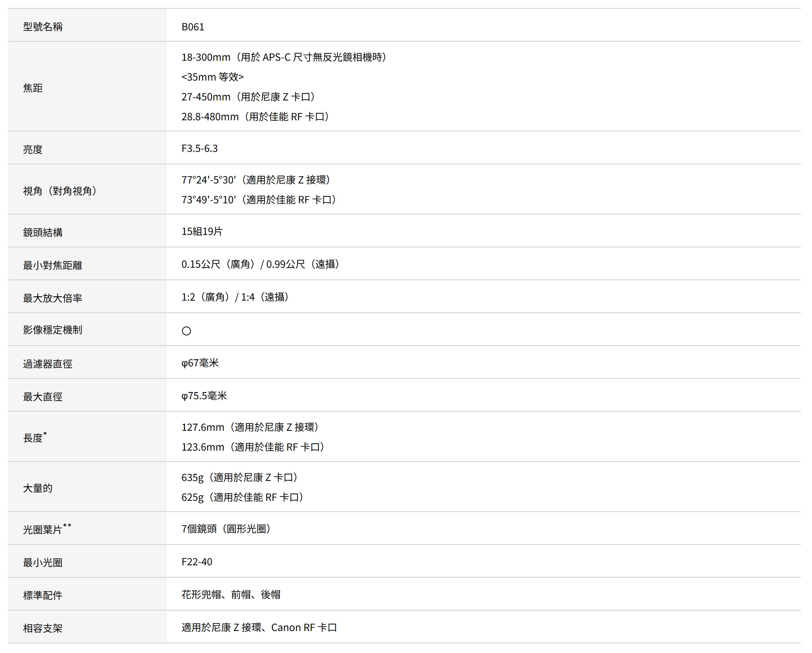Click the 77°24'-5°30' angle of view line

[x=256, y=180]
